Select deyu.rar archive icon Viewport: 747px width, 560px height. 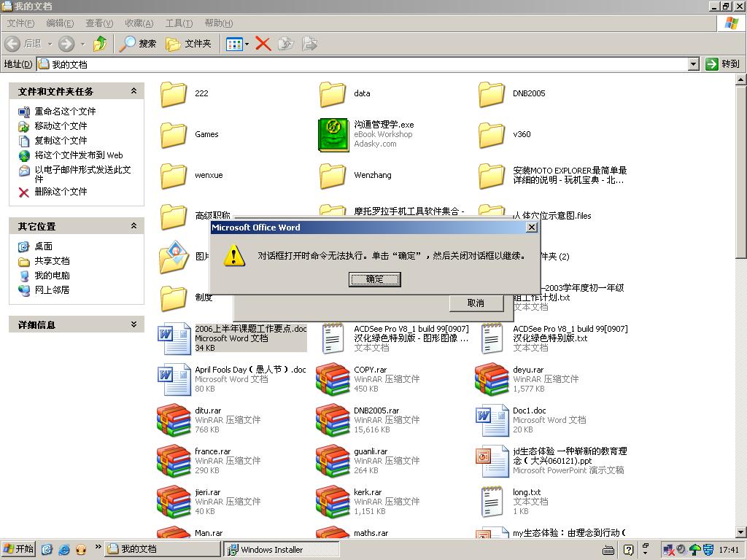tap(492, 379)
